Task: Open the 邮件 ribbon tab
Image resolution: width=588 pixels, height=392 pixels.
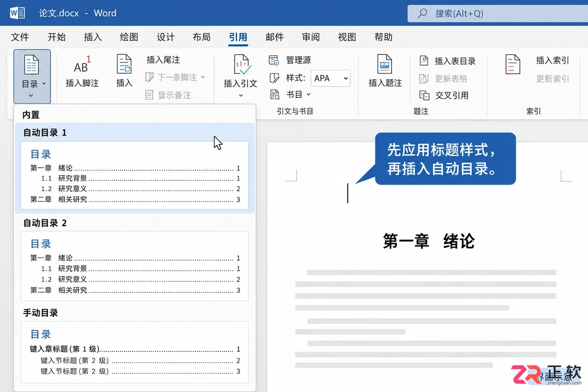Action: click(275, 37)
